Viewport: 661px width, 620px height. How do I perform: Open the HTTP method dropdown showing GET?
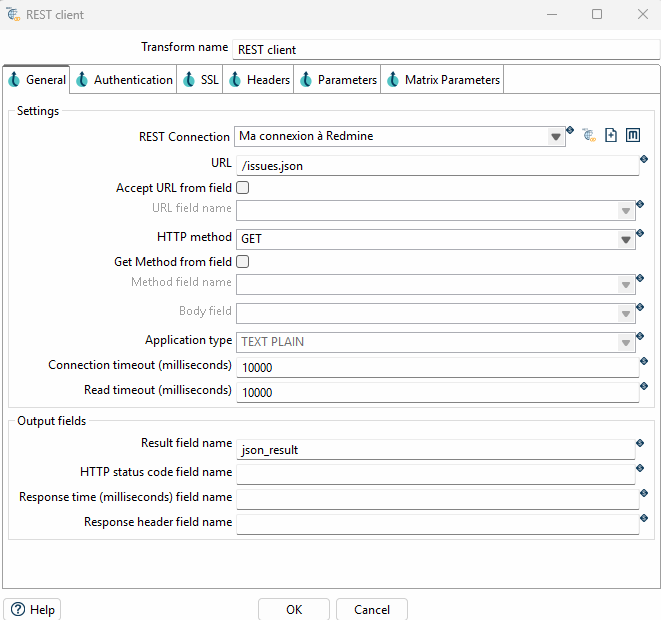626,239
